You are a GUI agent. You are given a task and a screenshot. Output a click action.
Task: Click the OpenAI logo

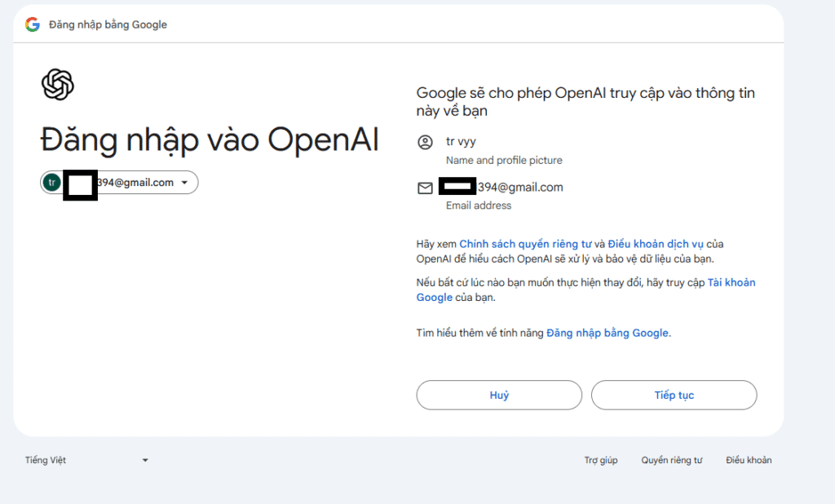pyautogui.click(x=58, y=85)
